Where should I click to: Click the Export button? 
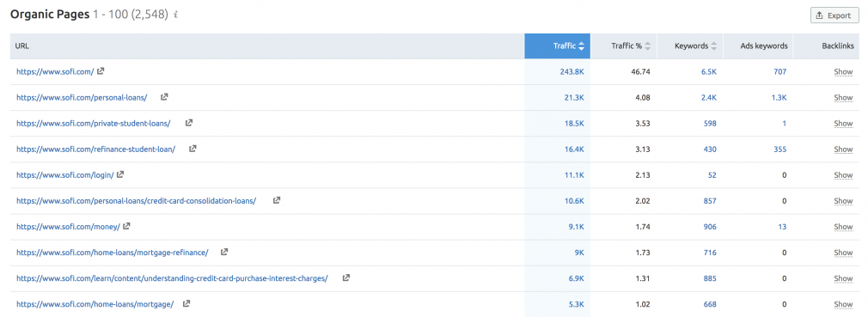point(834,15)
